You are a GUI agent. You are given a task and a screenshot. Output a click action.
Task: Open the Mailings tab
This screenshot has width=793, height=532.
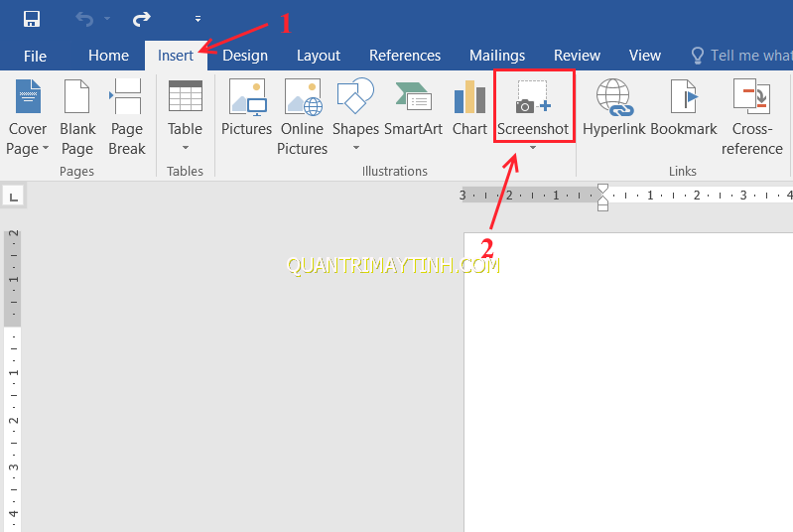tap(497, 56)
